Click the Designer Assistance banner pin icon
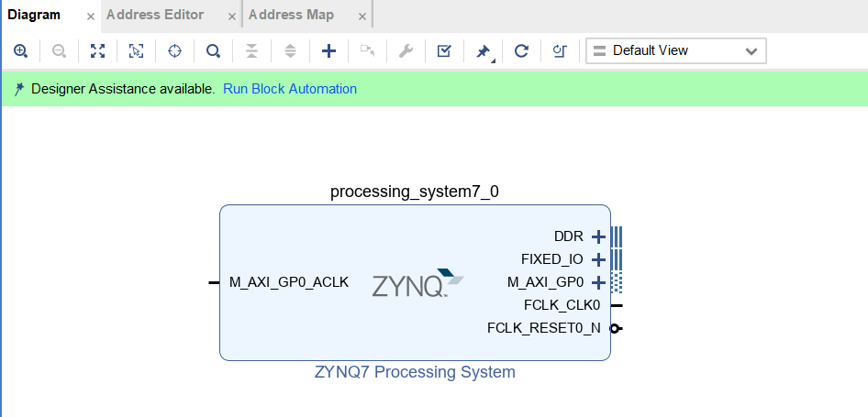The image size is (868, 417). pyautogui.click(x=19, y=89)
